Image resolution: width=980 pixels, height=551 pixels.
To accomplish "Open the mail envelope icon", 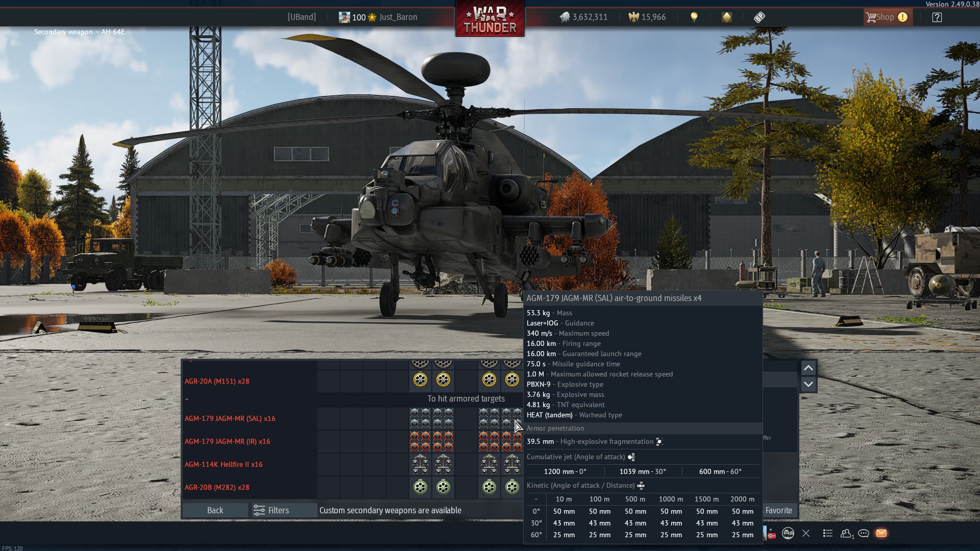I will 881,533.
